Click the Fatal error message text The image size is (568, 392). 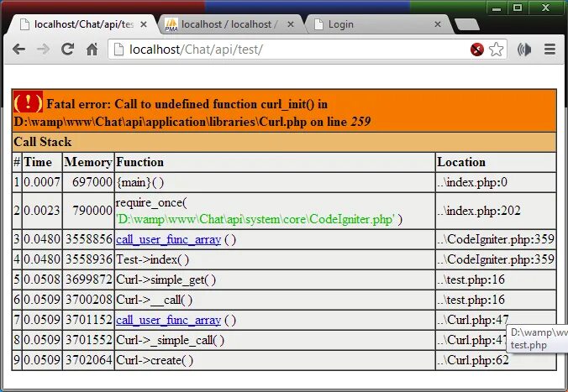coord(187,104)
